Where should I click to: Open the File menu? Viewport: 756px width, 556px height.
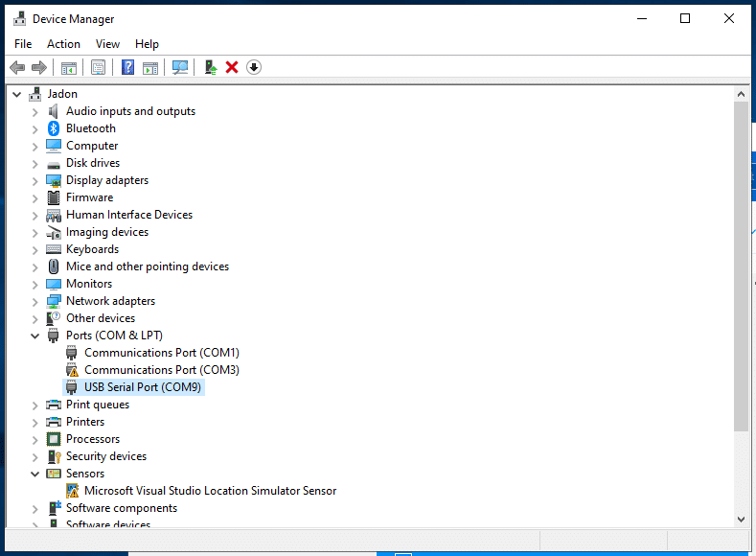[23, 44]
